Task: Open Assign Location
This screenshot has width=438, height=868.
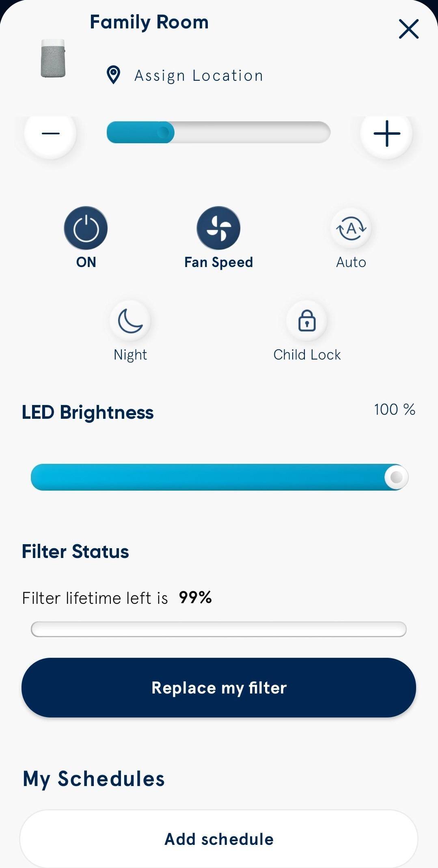Action: click(199, 76)
